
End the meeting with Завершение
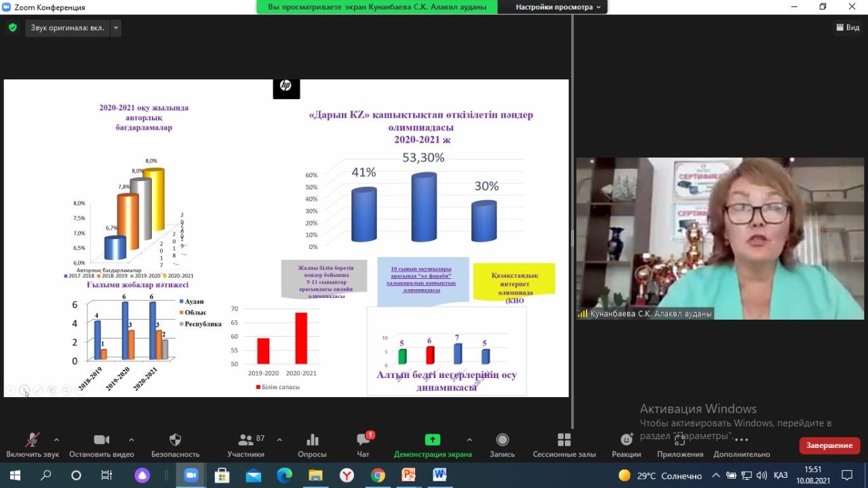coord(829,445)
